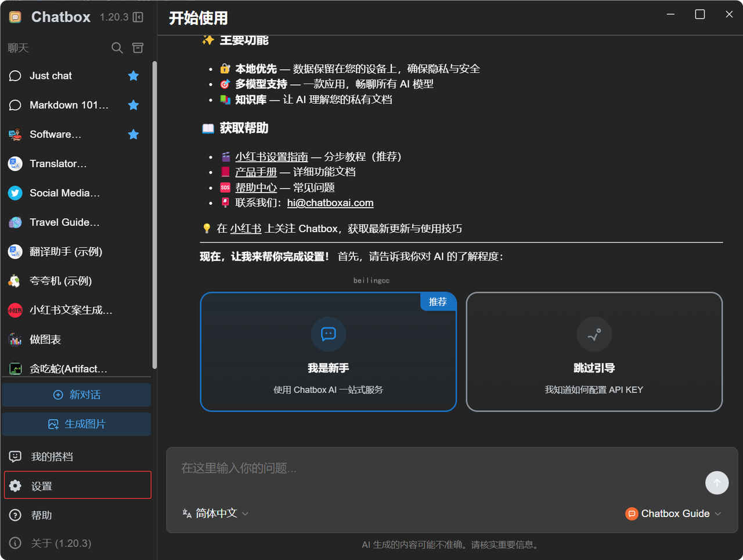743x560 pixels.
Task: Click the 我的搭档 chat bubble icon
Action: click(16, 457)
